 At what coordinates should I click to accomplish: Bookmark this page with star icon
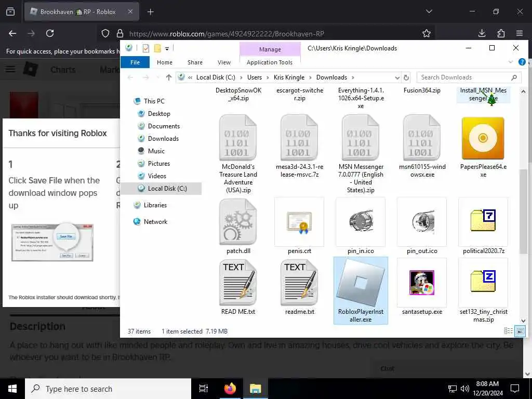pos(427,33)
